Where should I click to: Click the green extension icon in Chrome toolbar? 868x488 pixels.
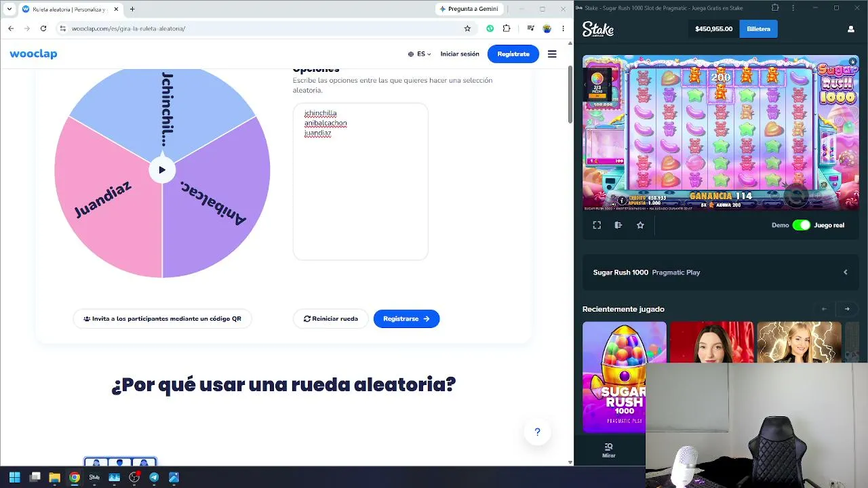point(490,28)
